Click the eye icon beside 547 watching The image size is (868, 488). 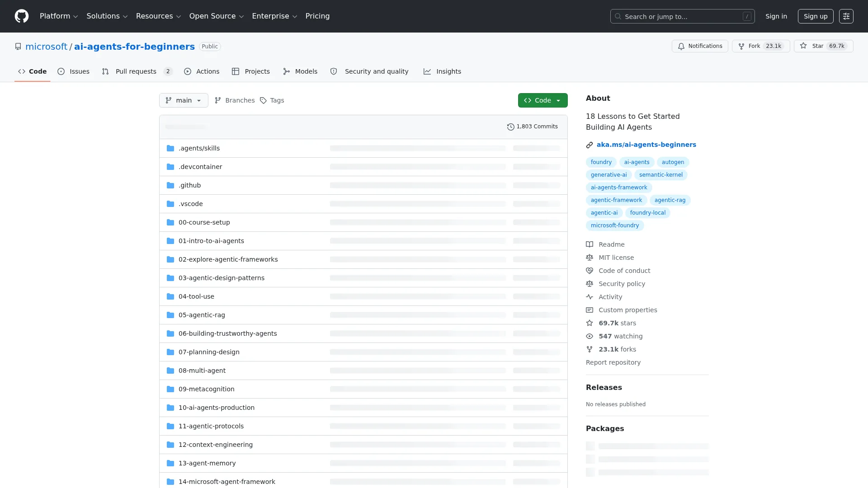[590, 336]
